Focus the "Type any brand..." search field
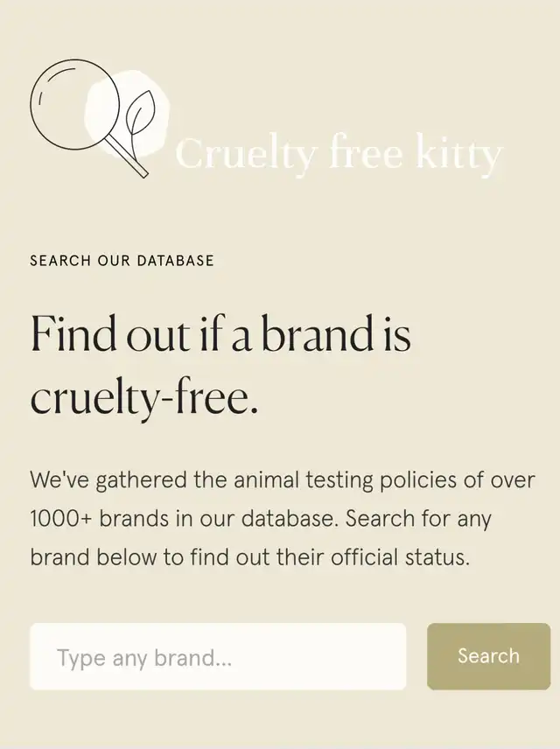The height and width of the screenshot is (749, 560). click(218, 656)
